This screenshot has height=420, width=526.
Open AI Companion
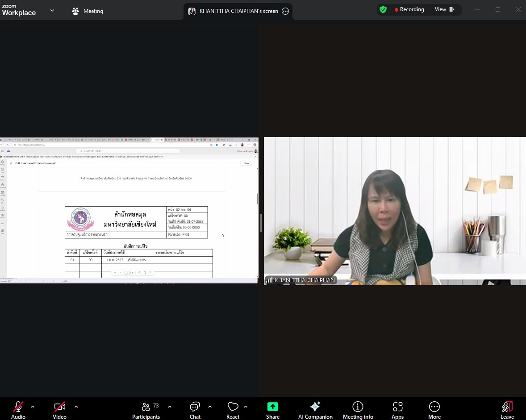click(x=315, y=410)
